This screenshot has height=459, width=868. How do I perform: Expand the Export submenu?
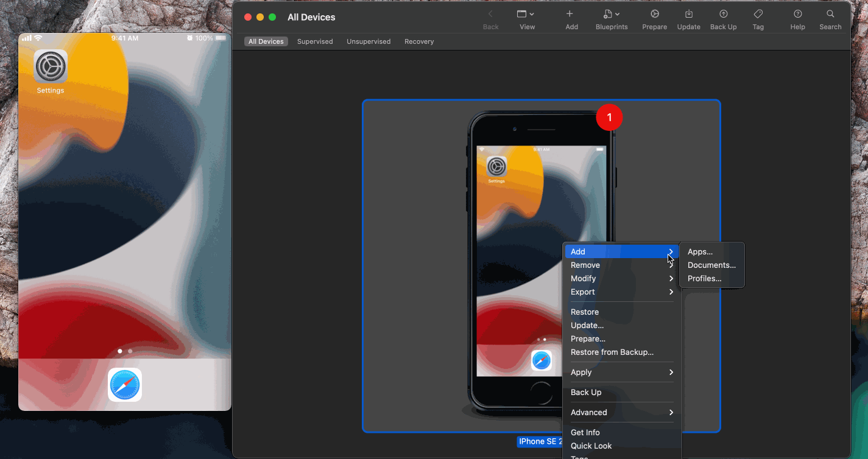click(x=622, y=292)
